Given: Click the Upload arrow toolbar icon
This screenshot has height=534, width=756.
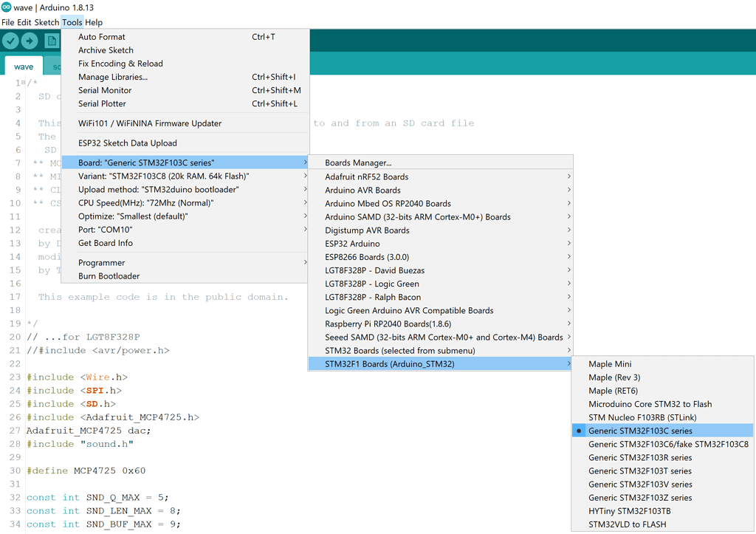Looking at the screenshot, I should pos(30,41).
